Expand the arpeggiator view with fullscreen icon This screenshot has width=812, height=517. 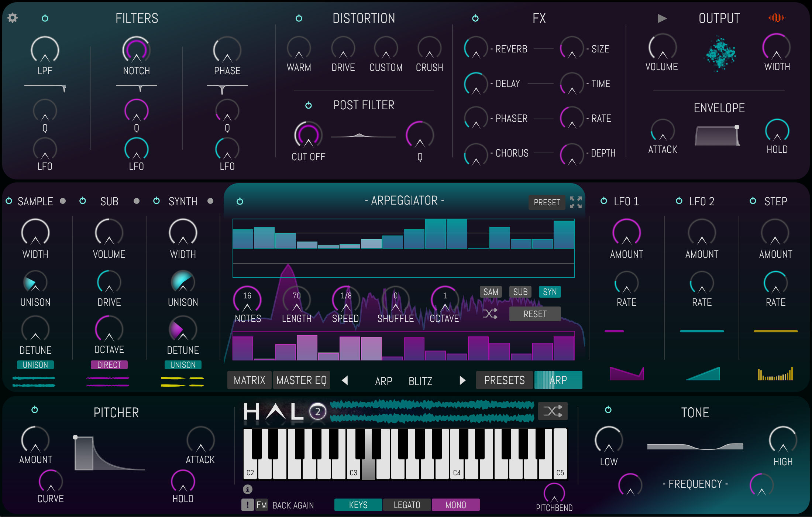click(575, 202)
